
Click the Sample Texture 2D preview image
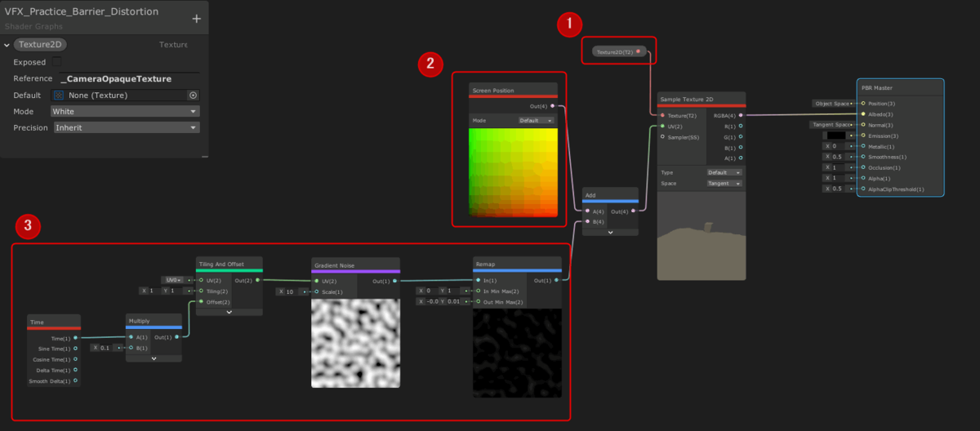tap(702, 237)
